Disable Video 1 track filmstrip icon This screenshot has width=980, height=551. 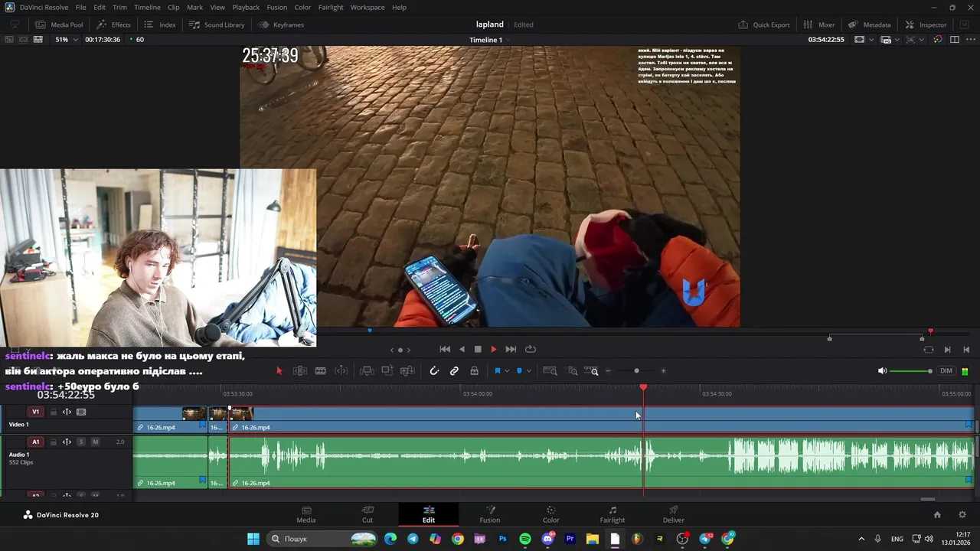pos(81,412)
